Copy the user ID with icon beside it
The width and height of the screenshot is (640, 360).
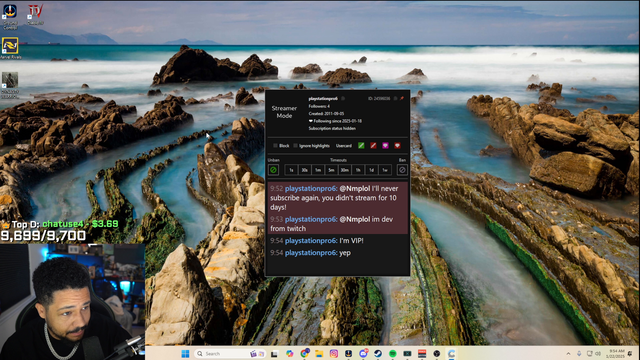(395, 98)
